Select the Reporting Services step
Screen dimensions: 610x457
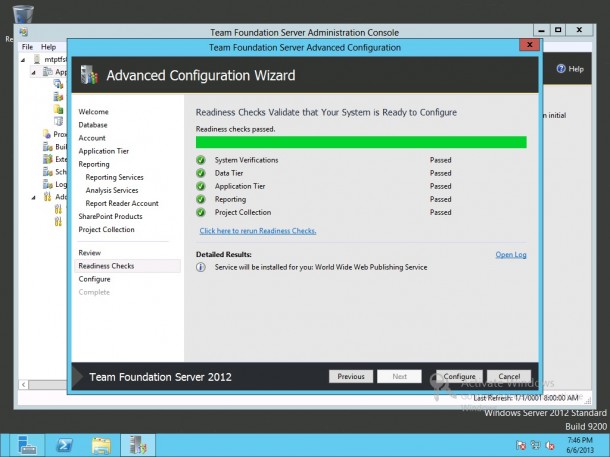pos(114,177)
